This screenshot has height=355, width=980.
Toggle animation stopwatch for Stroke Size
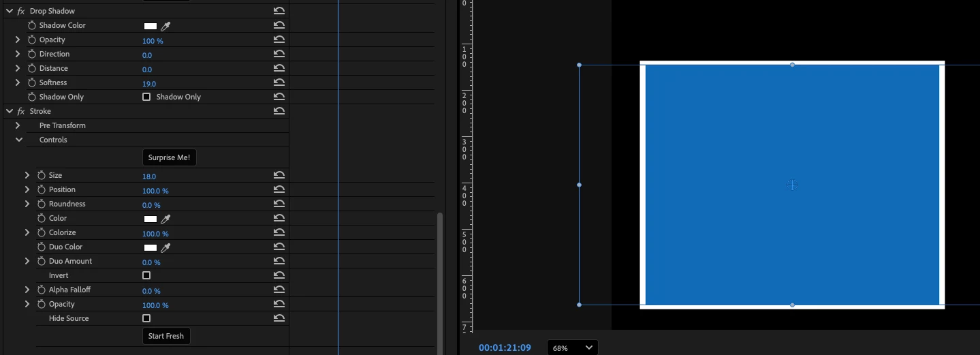pyautogui.click(x=41, y=175)
